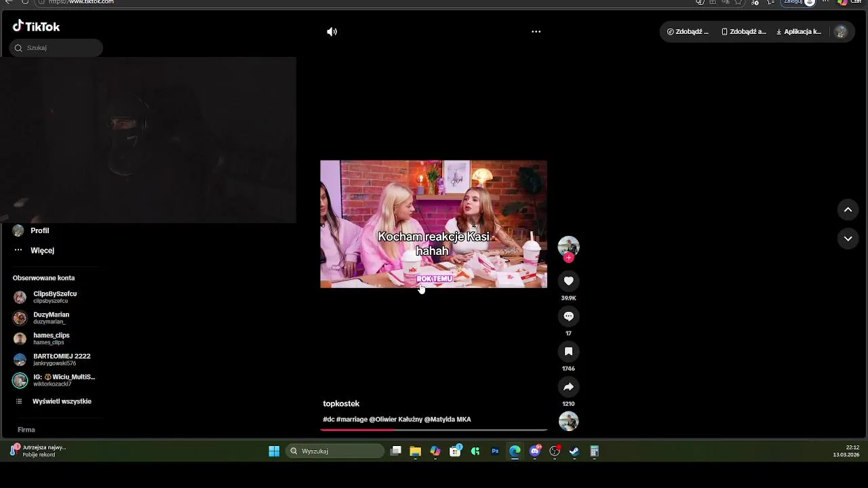Open the video author's avatar
868x488 pixels.
(568, 246)
